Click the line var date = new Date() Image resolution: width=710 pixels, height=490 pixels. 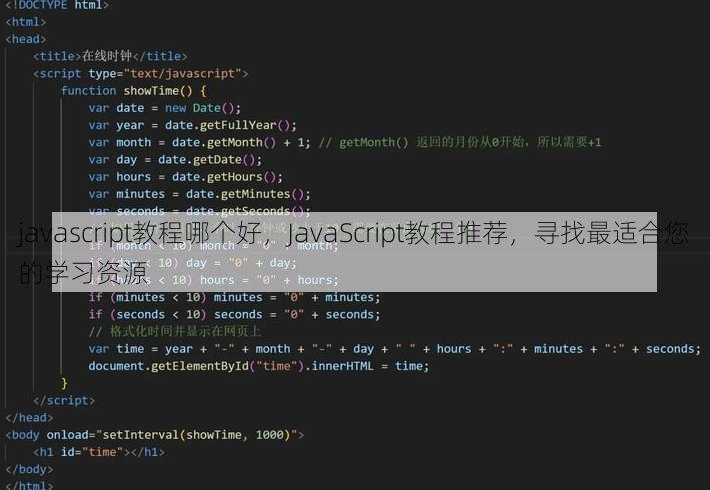click(x=165, y=108)
